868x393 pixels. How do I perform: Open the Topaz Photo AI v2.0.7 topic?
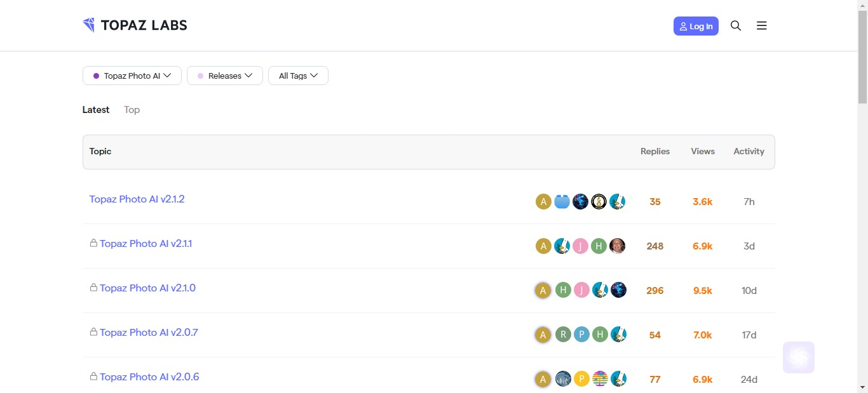149,333
